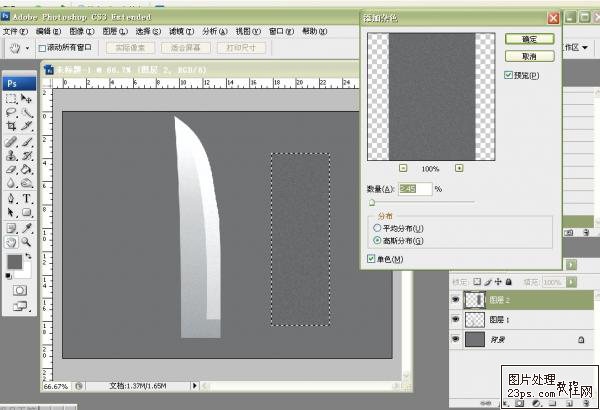Select the Brush tool
Image resolution: width=600 pixels, height=410 pixels.
coord(26,142)
